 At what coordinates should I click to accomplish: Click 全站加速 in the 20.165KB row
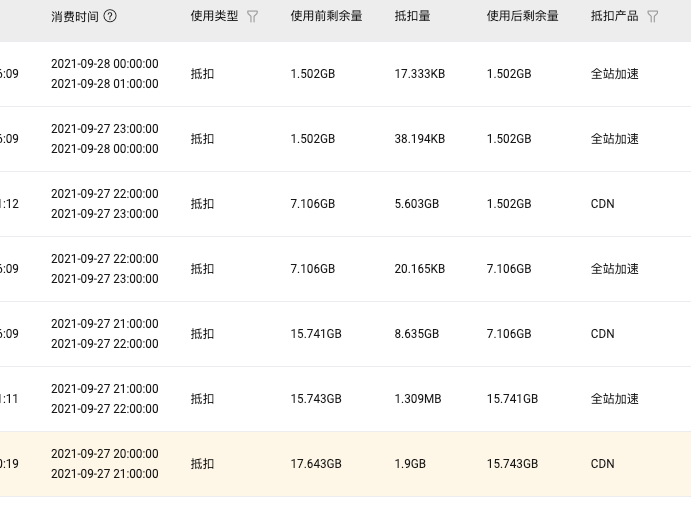[x=614, y=269]
